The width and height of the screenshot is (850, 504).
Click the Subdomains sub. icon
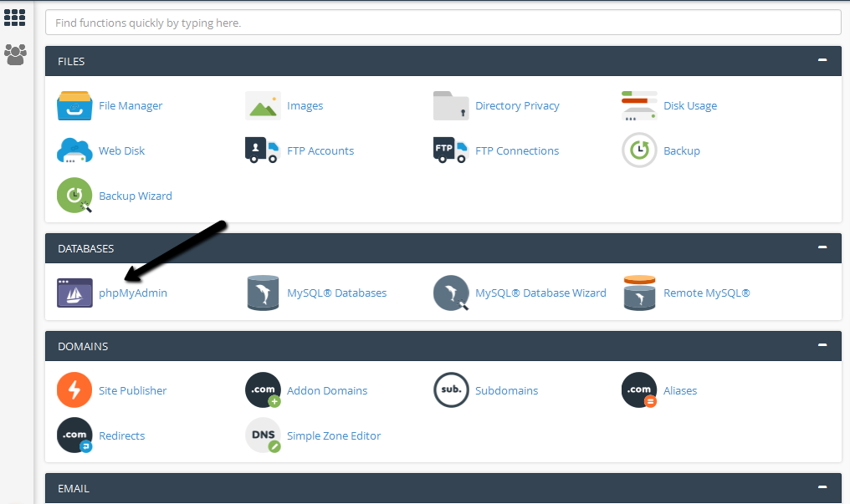click(x=451, y=390)
